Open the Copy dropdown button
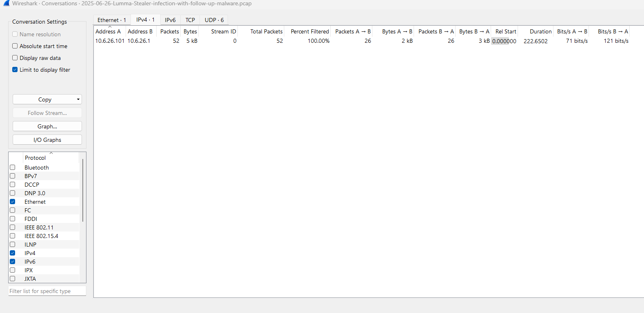 pyautogui.click(x=47, y=99)
